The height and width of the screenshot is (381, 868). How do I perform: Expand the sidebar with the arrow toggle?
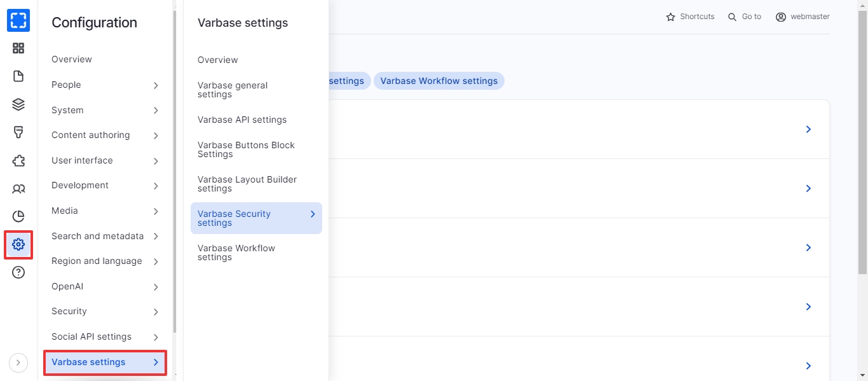pyautogui.click(x=18, y=363)
